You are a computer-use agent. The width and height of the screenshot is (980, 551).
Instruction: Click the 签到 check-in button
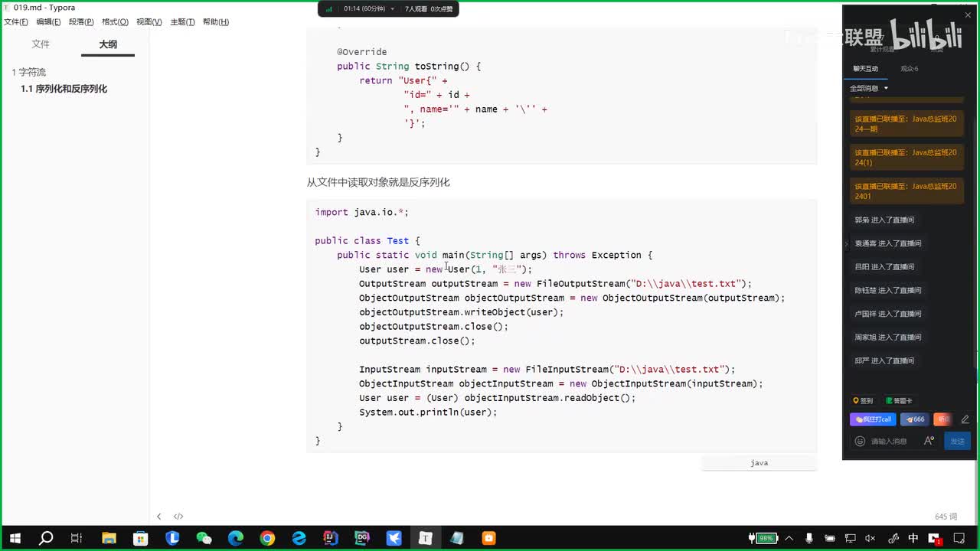tap(863, 401)
